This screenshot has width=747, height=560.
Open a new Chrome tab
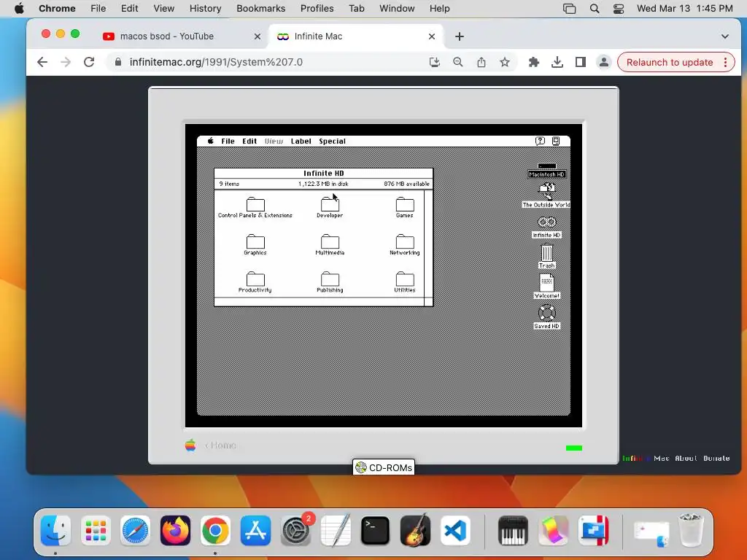point(460,36)
